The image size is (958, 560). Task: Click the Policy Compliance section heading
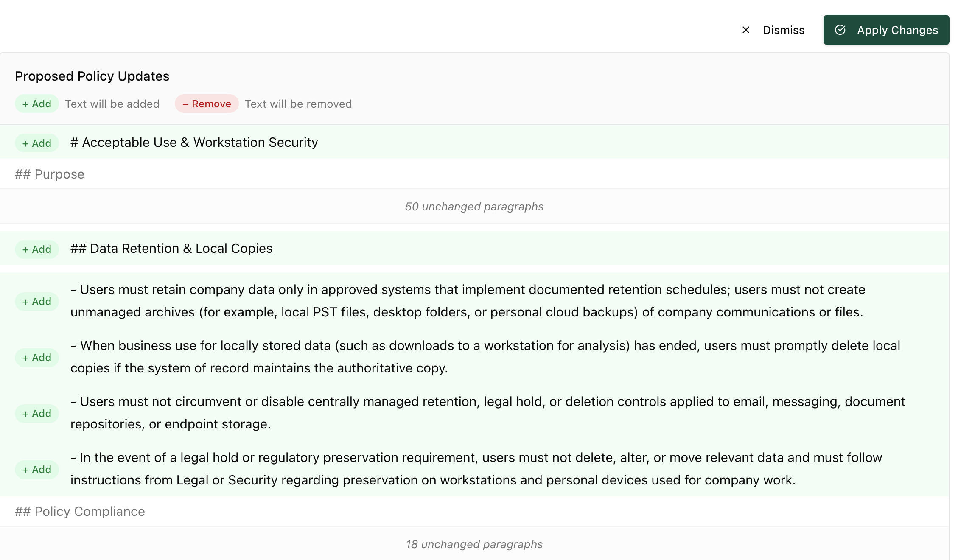[x=80, y=511]
